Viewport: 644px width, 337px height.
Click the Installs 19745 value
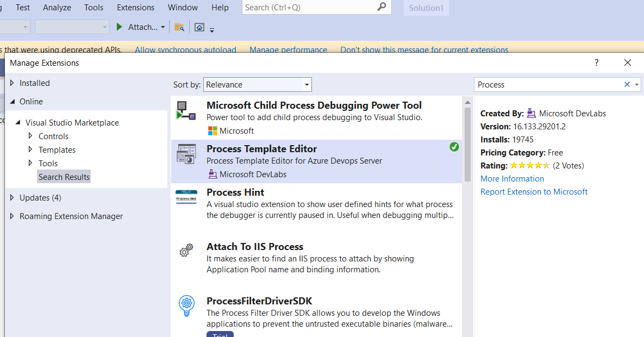[x=523, y=140]
